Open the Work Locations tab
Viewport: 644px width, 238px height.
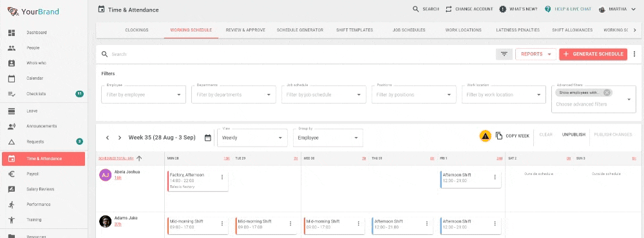coord(463,30)
